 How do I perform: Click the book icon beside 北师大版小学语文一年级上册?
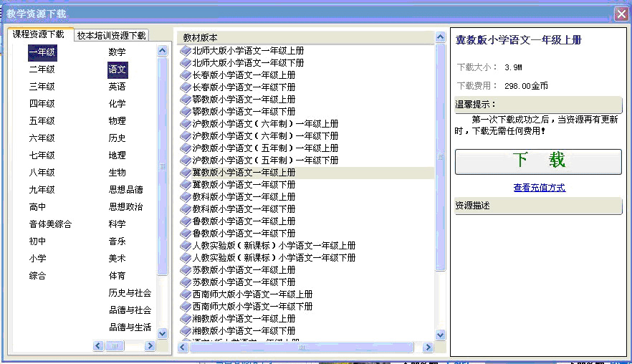tap(186, 51)
